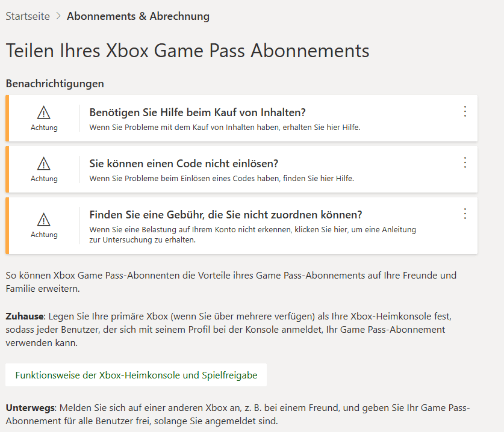This screenshot has height=432, width=504.
Task: Open more options on unrecognized charge notification
Action: (x=464, y=214)
